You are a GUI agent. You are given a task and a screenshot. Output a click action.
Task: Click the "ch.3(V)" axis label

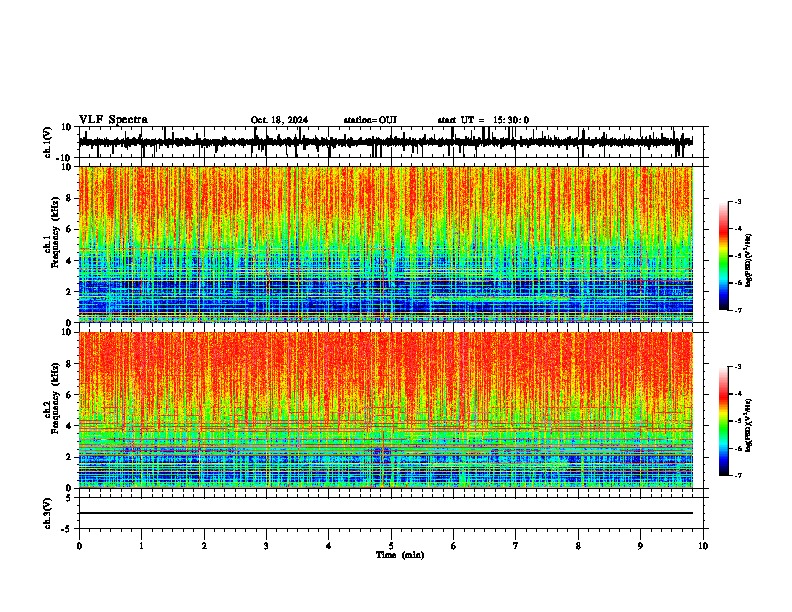48,513
